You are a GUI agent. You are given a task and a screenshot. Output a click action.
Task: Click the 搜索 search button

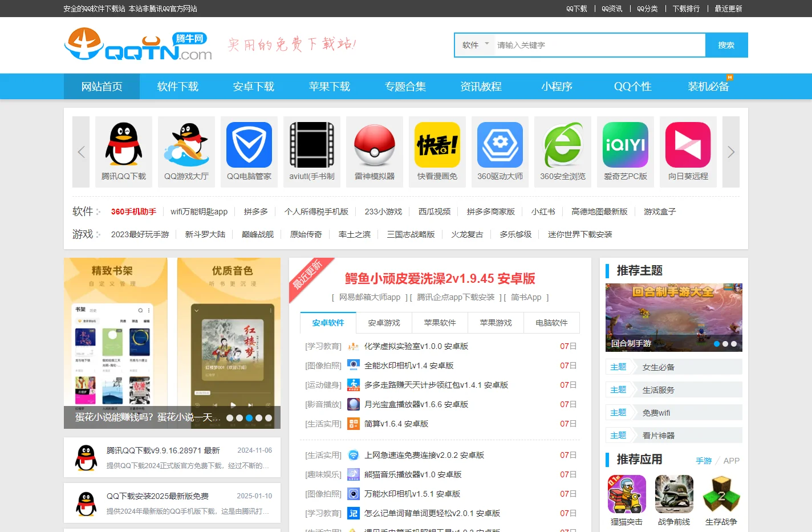[x=726, y=45]
